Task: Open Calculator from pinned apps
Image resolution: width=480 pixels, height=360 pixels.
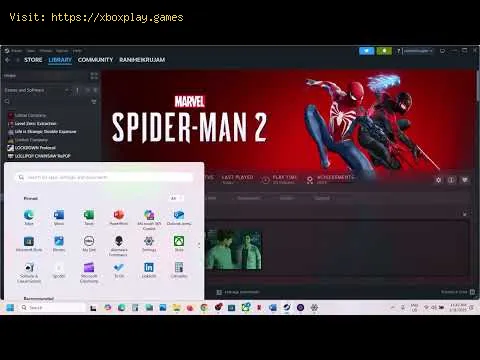Action: click(x=179, y=270)
